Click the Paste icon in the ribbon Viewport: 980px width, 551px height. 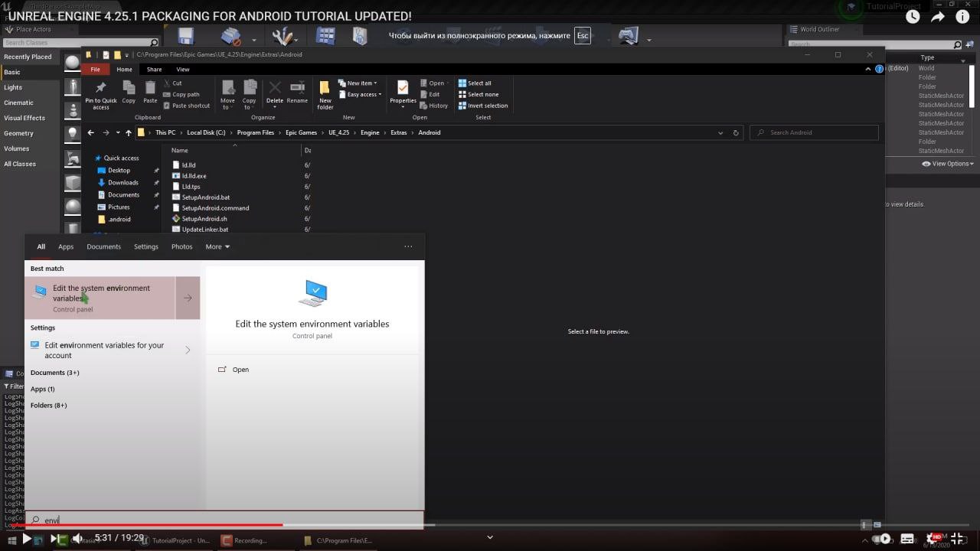150,88
